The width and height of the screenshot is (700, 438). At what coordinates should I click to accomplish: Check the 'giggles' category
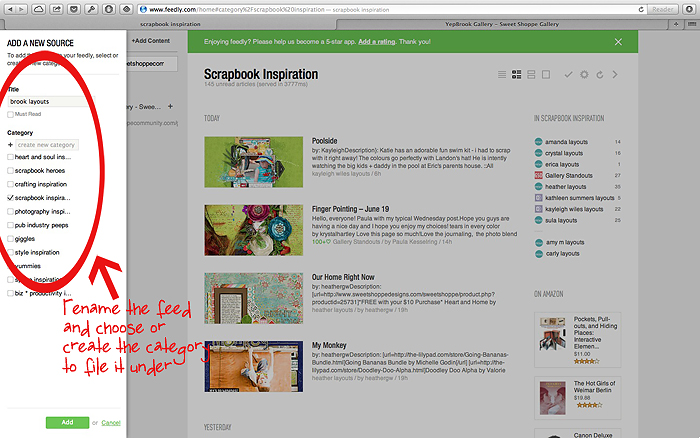pyautogui.click(x=10, y=239)
